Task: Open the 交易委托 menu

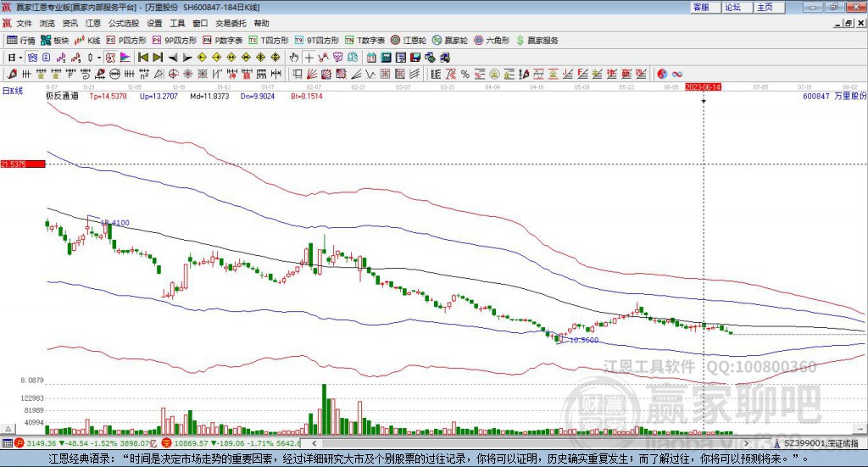Action: click(x=231, y=23)
